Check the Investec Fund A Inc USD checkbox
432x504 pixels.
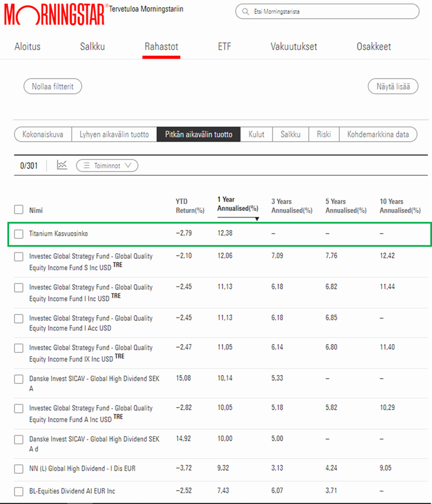pos(19,408)
